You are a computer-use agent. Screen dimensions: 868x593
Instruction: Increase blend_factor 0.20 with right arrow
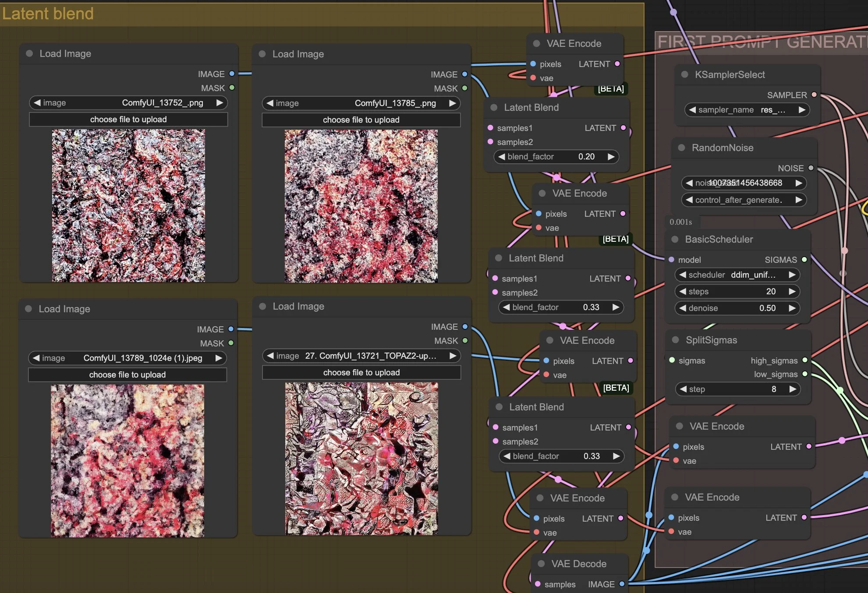pos(611,156)
